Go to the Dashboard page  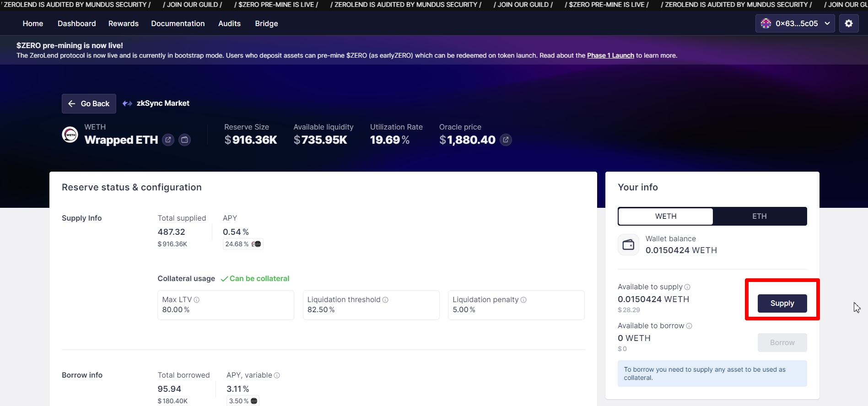click(x=77, y=23)
